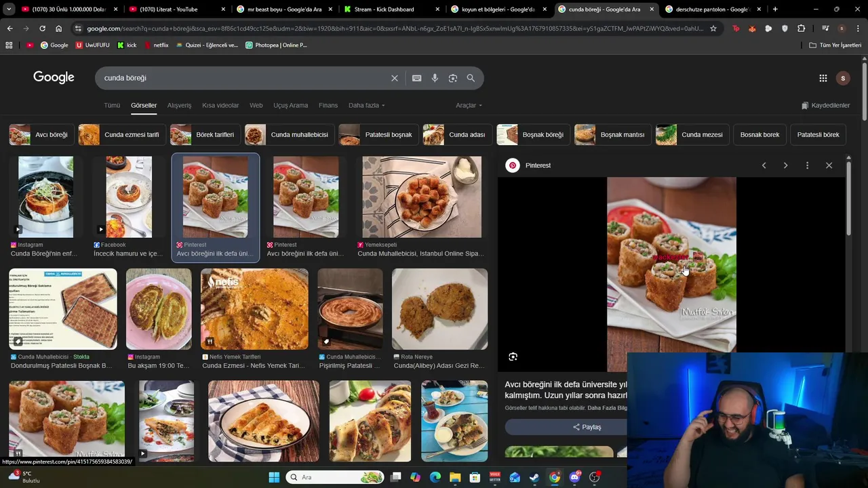Switch to the 'Tümü' results tab
The width and height of the screenshot is (868, 488).
click(x=112, y=105)
